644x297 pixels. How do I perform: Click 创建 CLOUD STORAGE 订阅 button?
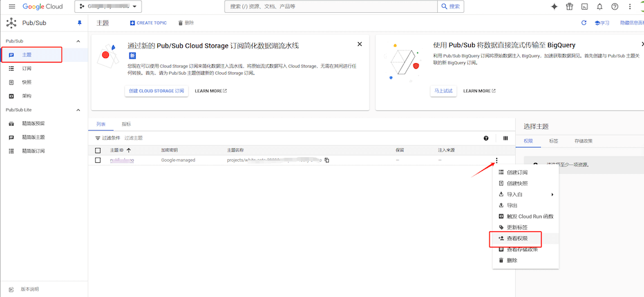[156, 91]
